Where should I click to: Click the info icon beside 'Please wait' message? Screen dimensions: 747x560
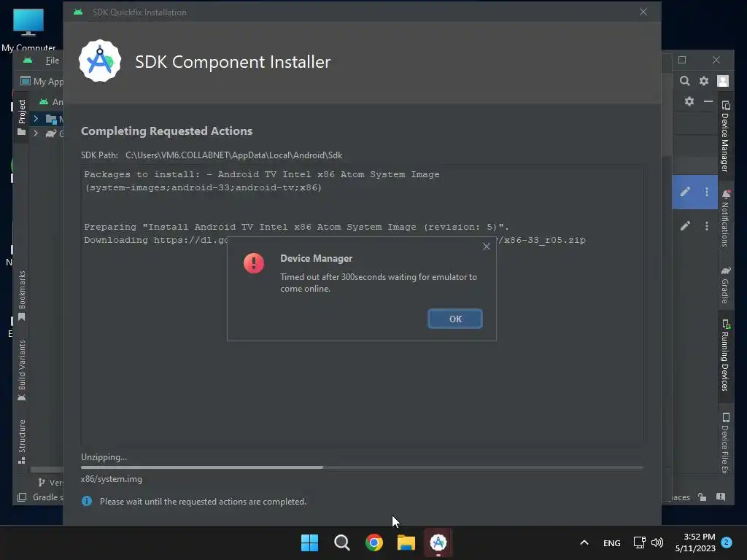87,501
